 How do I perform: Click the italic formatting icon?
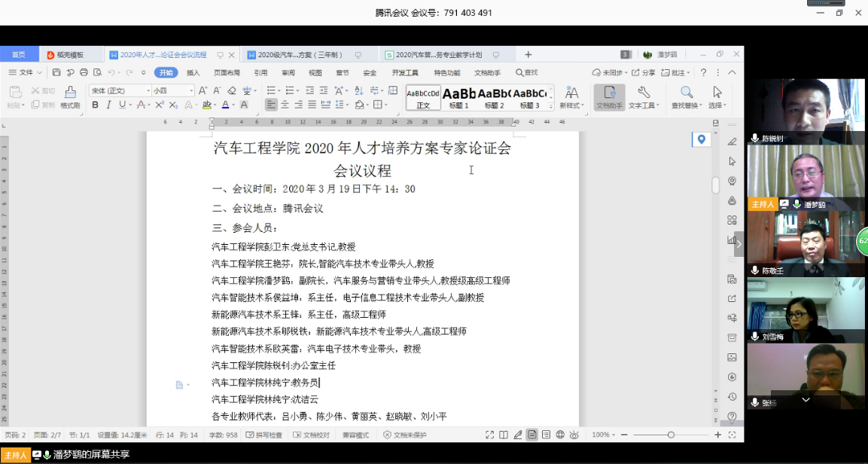click(x=108, y=105)
